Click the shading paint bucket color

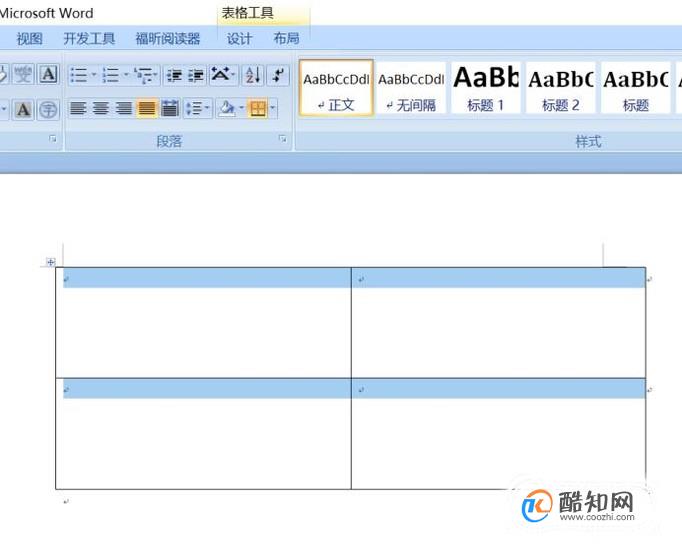click(x=227, y=108)
